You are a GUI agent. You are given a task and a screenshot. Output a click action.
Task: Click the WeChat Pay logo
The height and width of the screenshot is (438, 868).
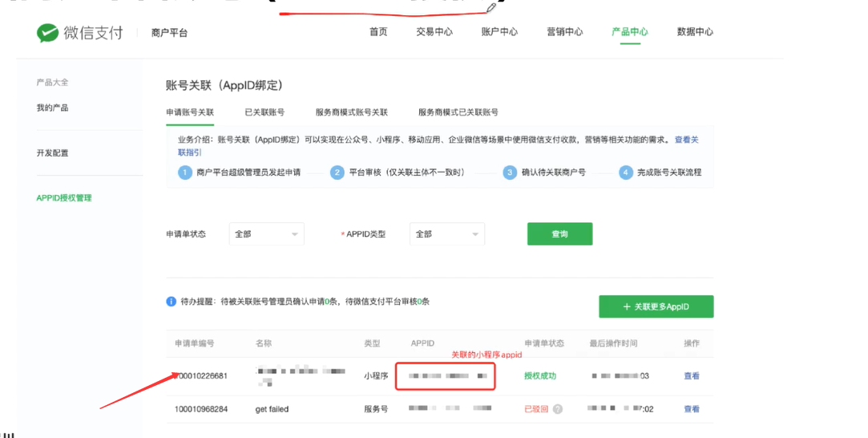click(79, 33)
